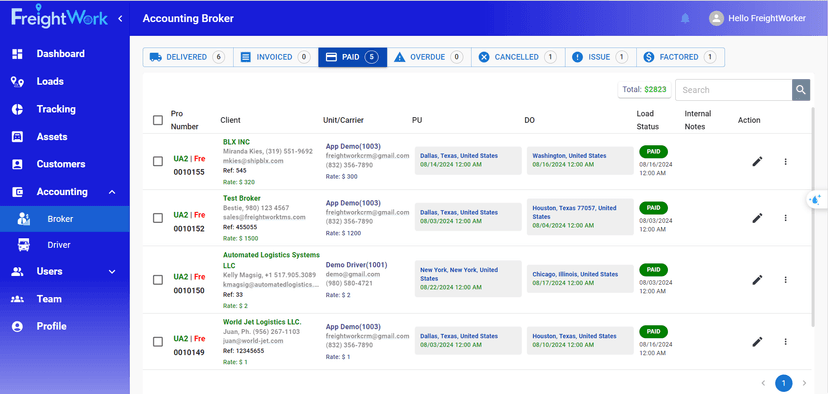This screenshot has height=394, width=828.
Task: Click into the Search input field
Action: [733, 90]
